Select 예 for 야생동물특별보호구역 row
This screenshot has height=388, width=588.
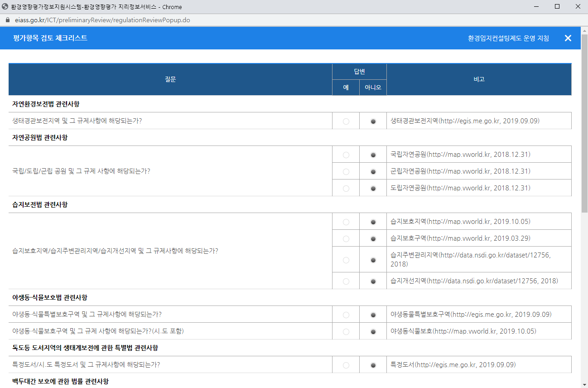pos(346,315)
